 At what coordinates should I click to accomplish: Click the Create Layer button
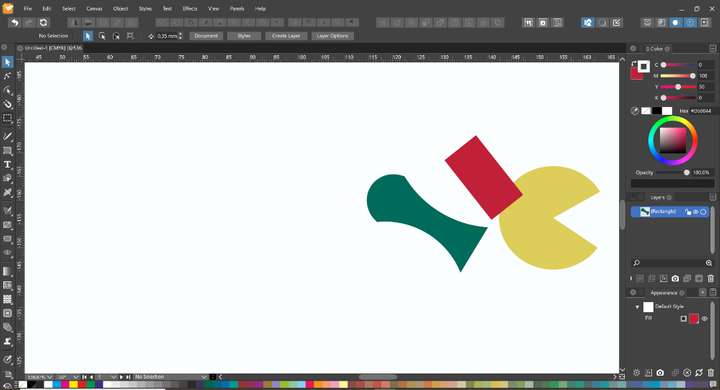tap(286, 36)
